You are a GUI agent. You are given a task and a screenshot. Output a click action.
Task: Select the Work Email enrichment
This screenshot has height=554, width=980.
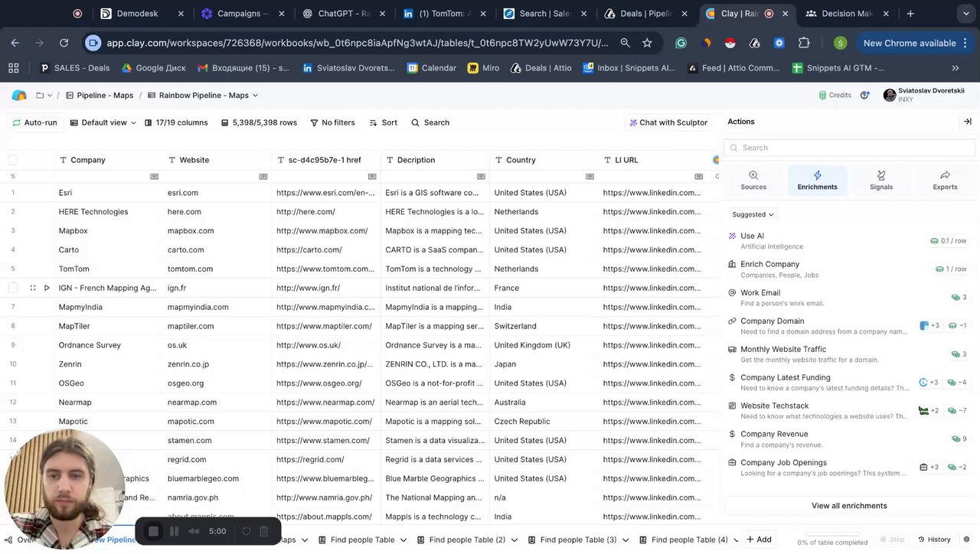coord(849,297)
